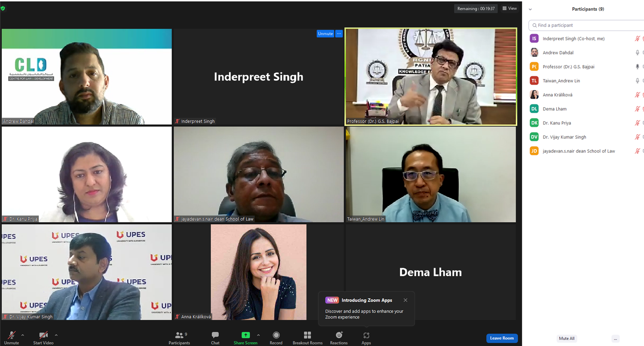Click the green Share Screen icon
Screen dimensions: 644x346
click(246, 335)
